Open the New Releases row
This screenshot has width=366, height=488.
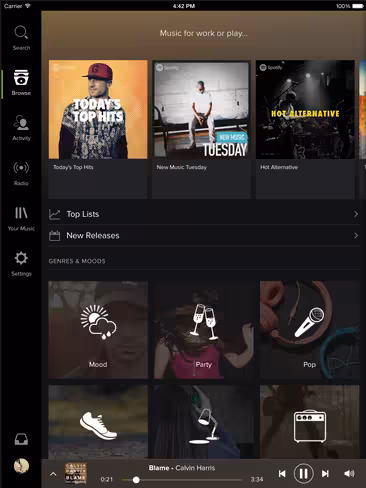204,236
